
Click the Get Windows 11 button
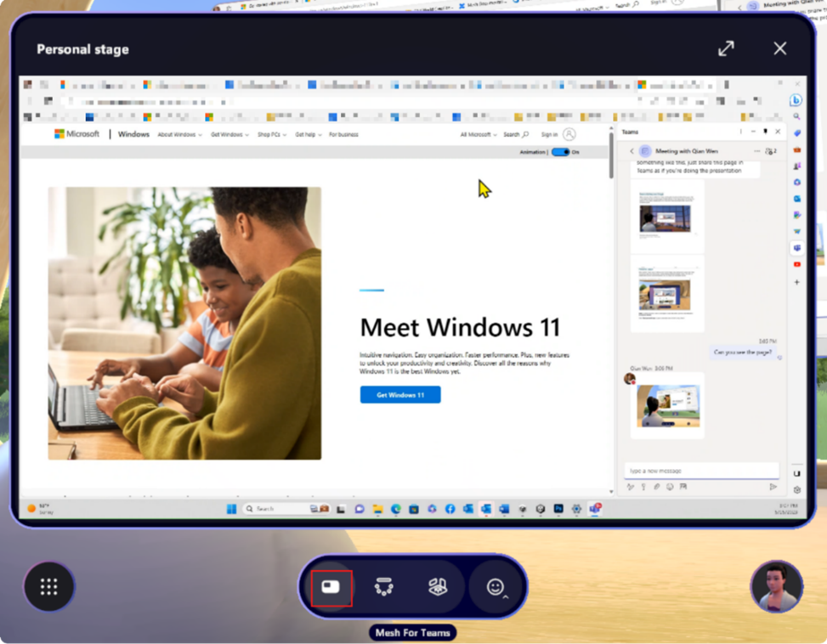click(x=400, y=395)
